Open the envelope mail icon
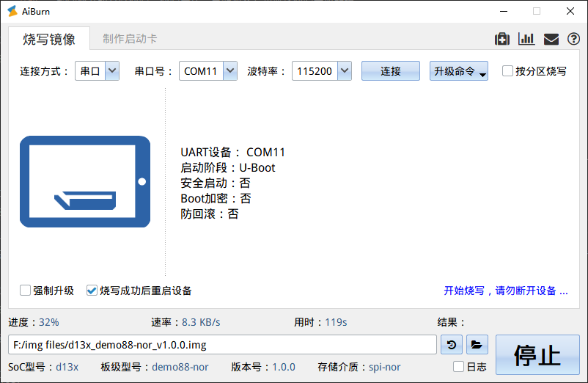This screenshot has height=383, width=588. point(551,39)
